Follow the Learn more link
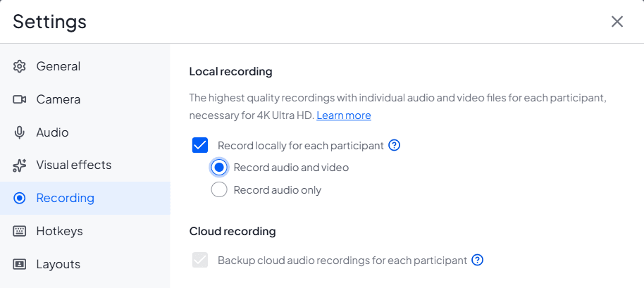Viewport: 644px width, 288px height. coord(344,115)
